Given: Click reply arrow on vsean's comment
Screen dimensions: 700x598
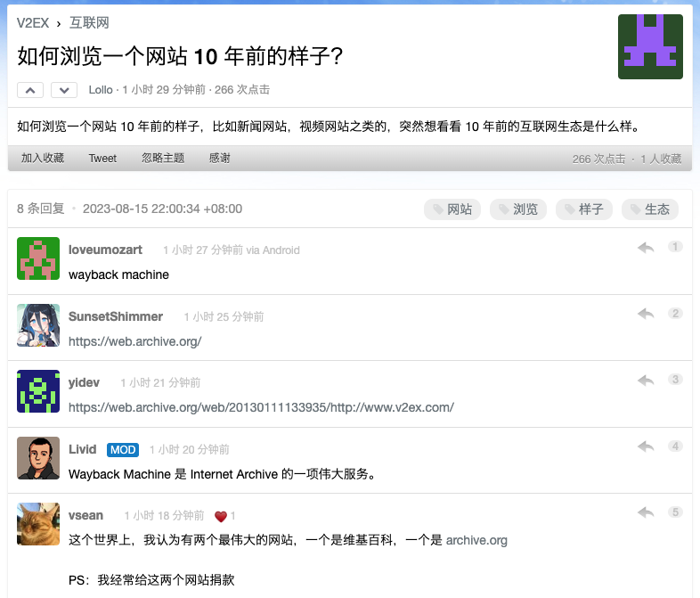Looking at the screenshot, I should tap(646, 512).
